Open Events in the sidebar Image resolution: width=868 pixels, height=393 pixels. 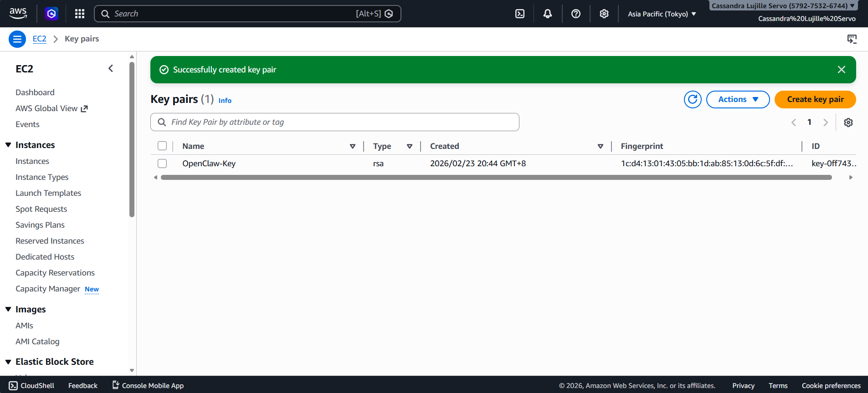click(27, 124)
